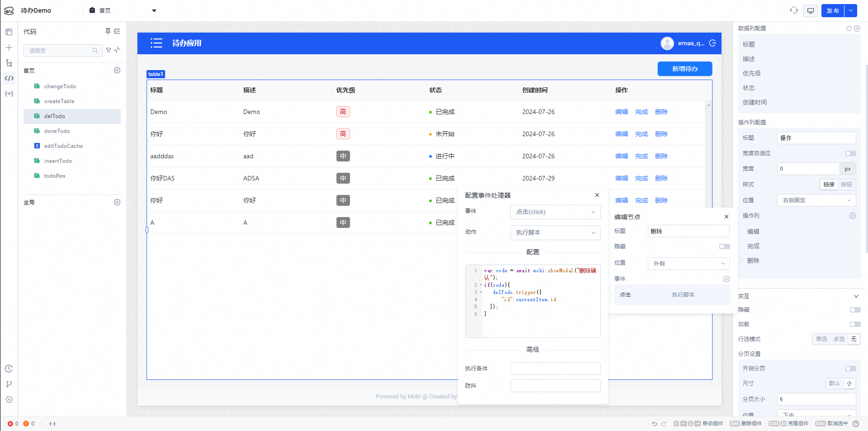Image resolution: width=868 pixels, height=431 pixels.
Task: Click the hamburger menu icon in app header
Action: 156,43
